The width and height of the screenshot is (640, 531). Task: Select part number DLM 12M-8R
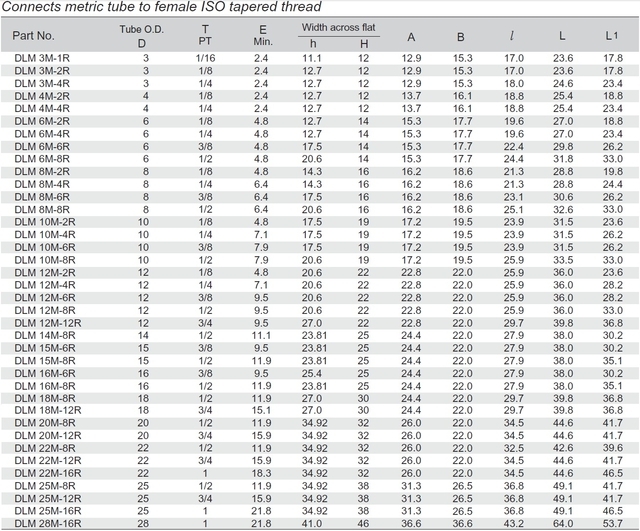click(45, 310)
